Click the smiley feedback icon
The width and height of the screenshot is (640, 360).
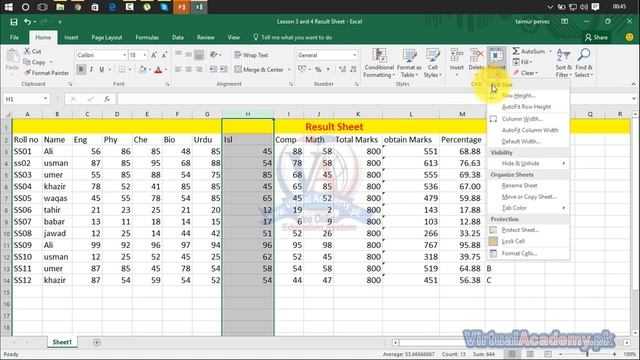coord(629,37)
